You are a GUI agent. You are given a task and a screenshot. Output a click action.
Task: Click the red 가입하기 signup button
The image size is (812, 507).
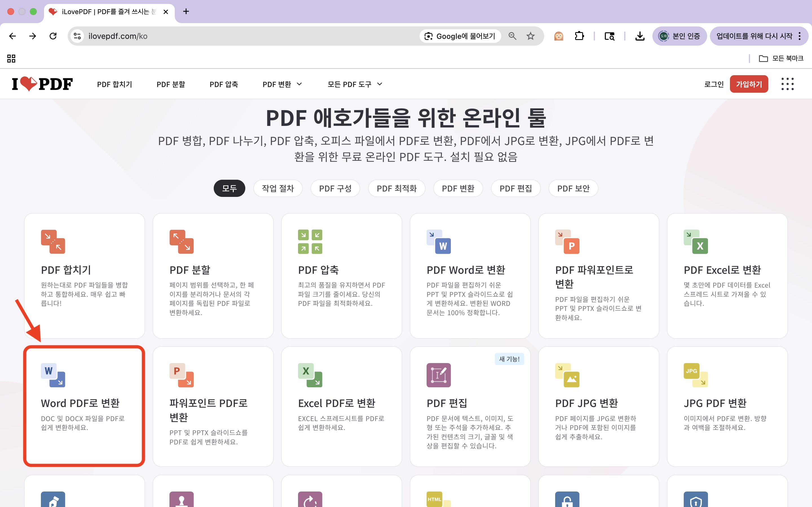click(x=749, y=84)
